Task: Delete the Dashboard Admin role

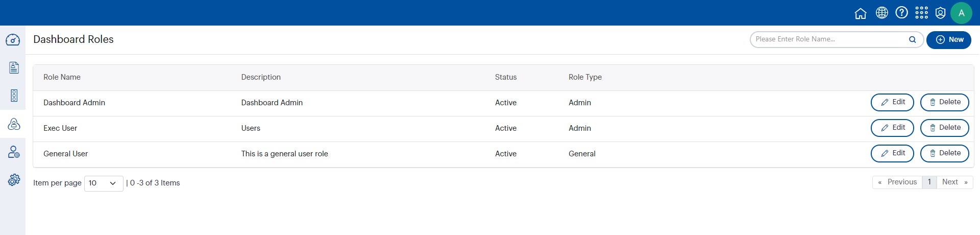Action: click(945, 102)
